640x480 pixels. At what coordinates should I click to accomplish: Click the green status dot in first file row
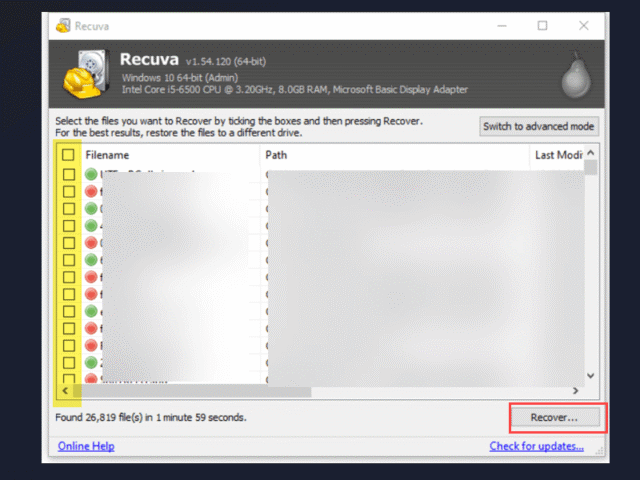(91, 174)
